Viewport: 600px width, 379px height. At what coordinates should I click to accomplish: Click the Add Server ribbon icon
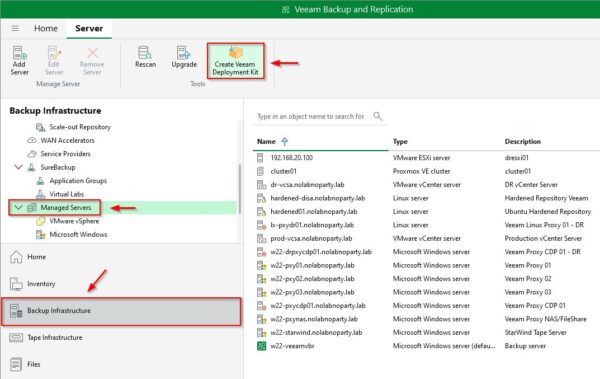(19, 60)
